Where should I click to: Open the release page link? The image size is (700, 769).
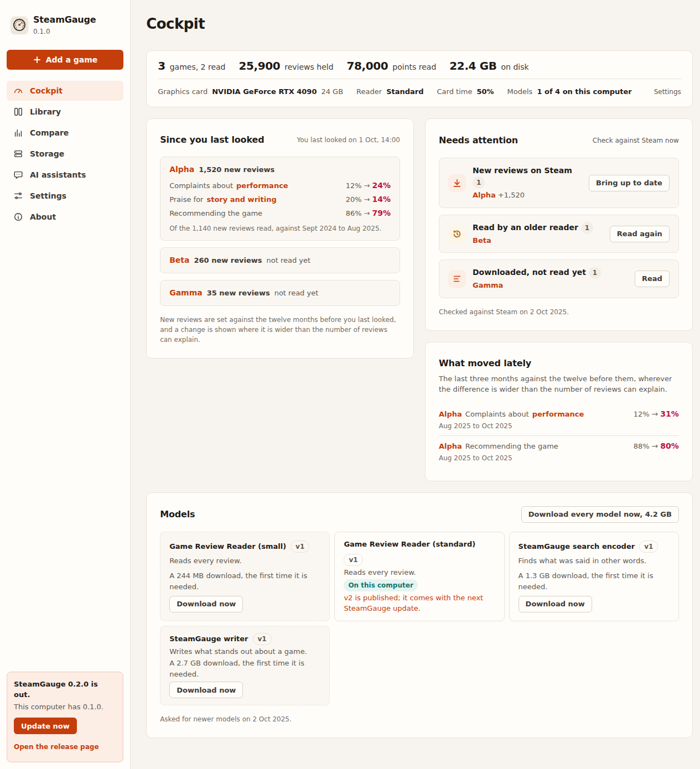56,747
